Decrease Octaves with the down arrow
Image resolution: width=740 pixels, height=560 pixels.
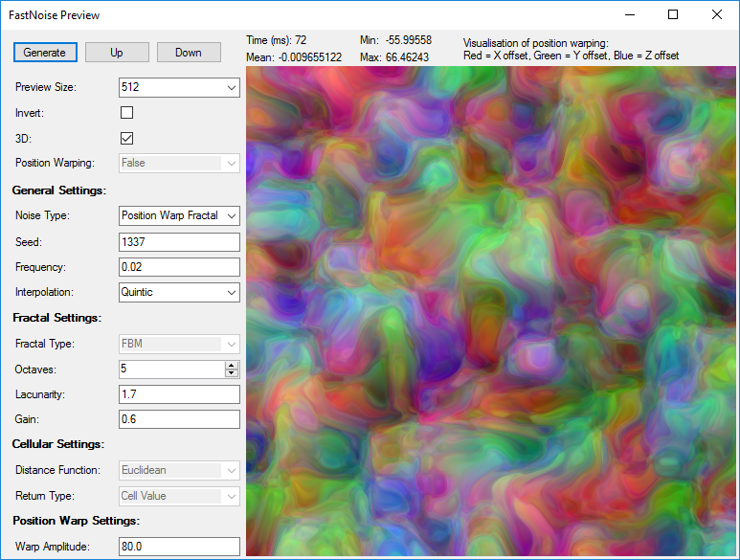pos(231,373)
